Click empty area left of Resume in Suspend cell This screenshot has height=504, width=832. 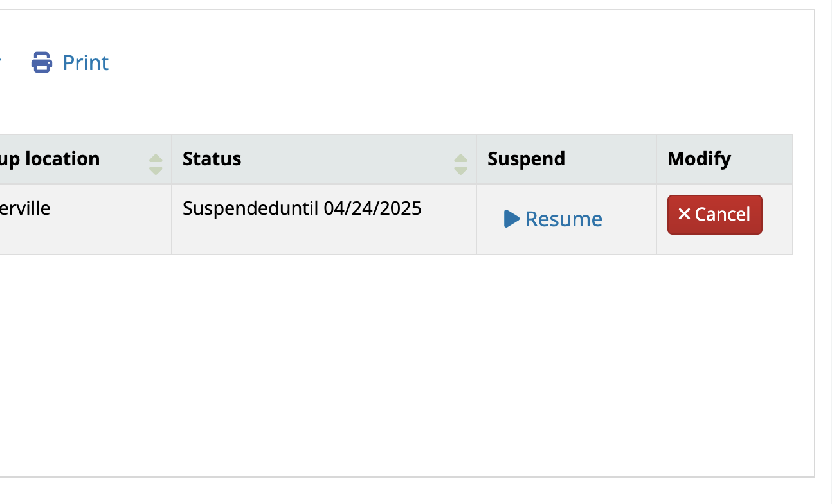coord(490,219)
